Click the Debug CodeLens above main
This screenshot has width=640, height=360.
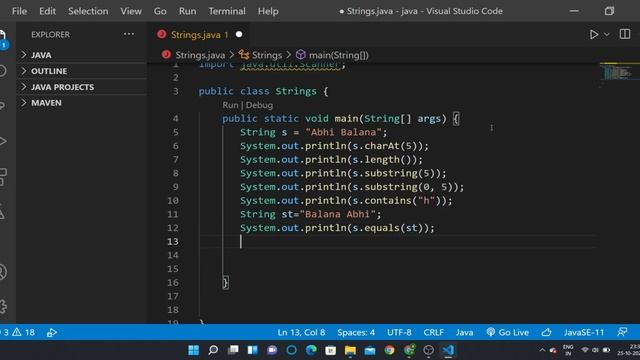(x=259, y=105)
